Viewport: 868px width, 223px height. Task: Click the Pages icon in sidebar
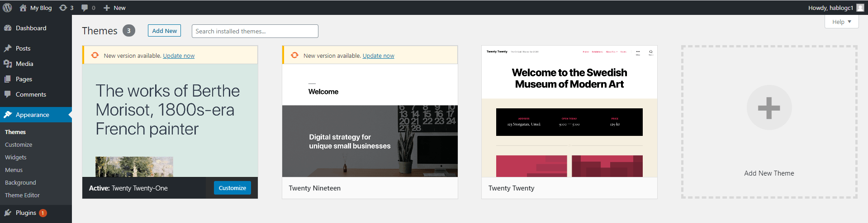tap(8, 79)
